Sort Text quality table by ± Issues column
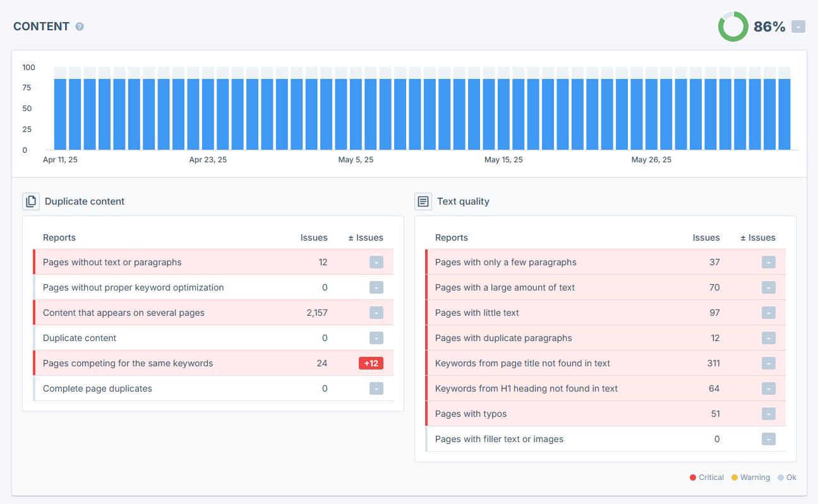 [x=757, y=238]
